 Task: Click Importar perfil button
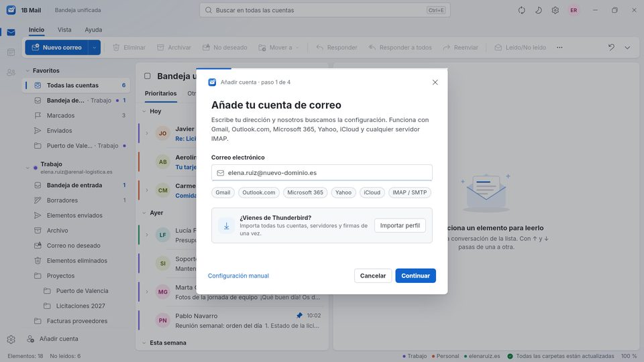[x=400, y=225]
